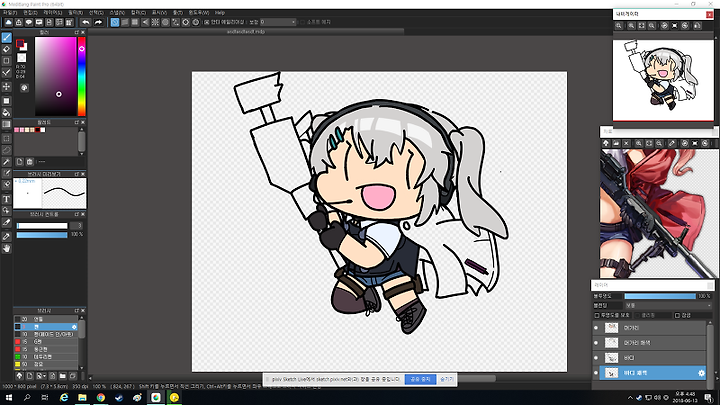Open File Explorer from the taskbar
This screenshot has height=405, width=720.
[x=82, y=398]
